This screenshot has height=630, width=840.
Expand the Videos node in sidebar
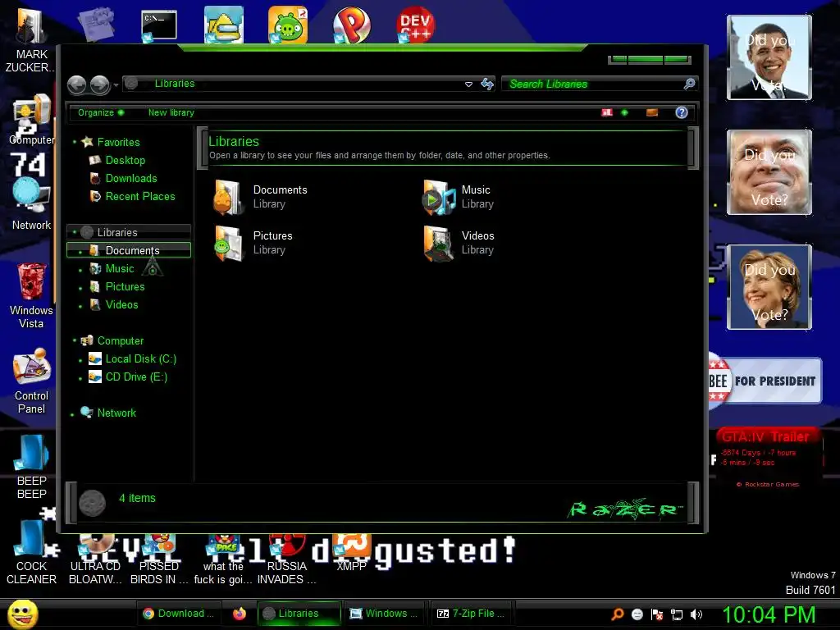[80, 306]
